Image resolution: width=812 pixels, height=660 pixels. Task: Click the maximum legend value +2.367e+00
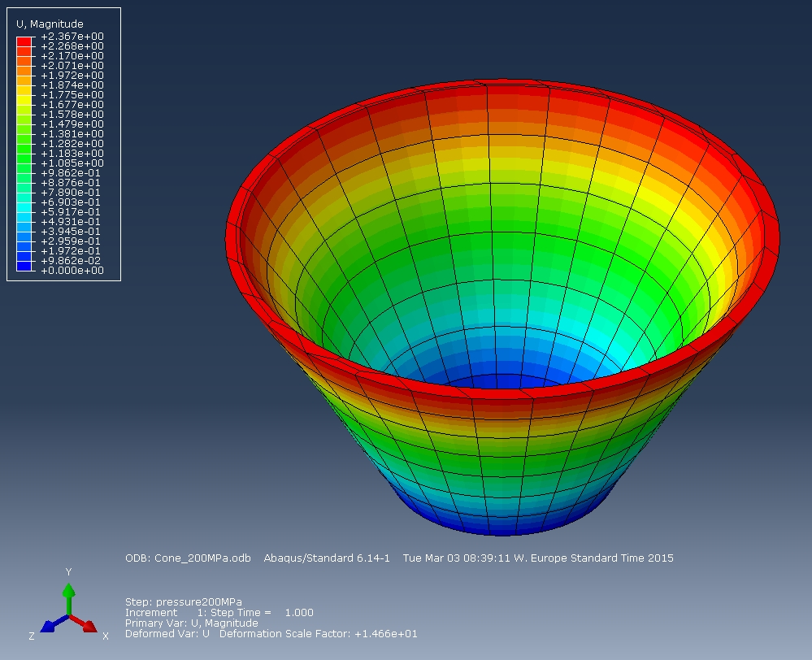(72, 37)
